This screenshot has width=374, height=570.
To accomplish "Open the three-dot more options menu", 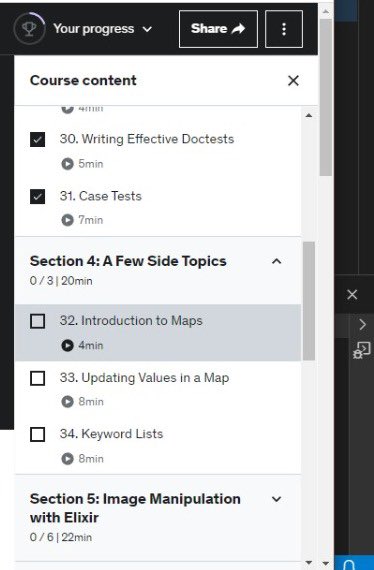I will [284, 29].
